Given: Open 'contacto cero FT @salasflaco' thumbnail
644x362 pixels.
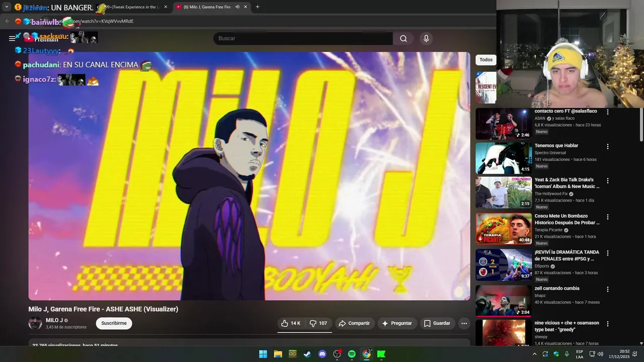Looking at the screenshot, I should (x=504, y=124).
